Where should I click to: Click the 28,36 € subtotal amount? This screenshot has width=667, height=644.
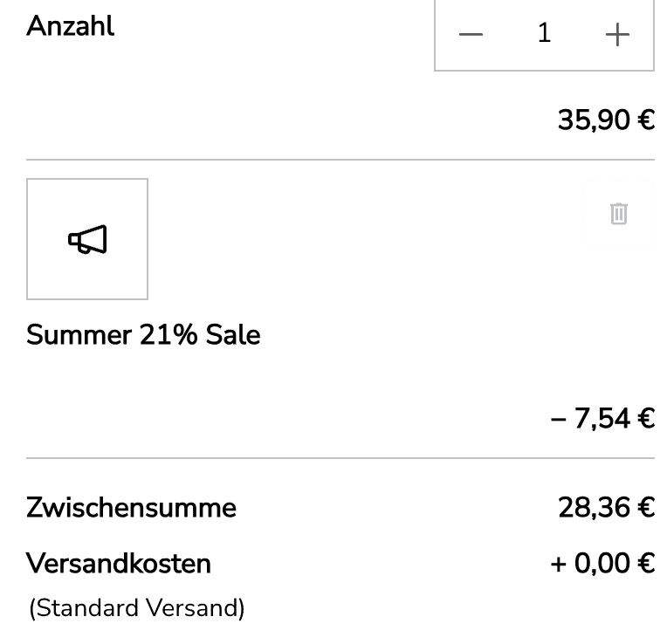(x=606, y=508)
